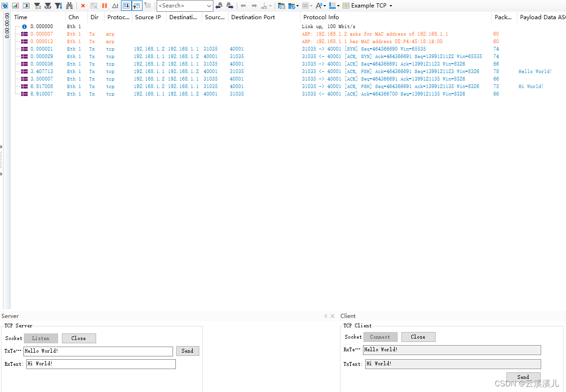566x392 pixels.
Task: Click the Connect button in TCP Client
Action: 380,337
